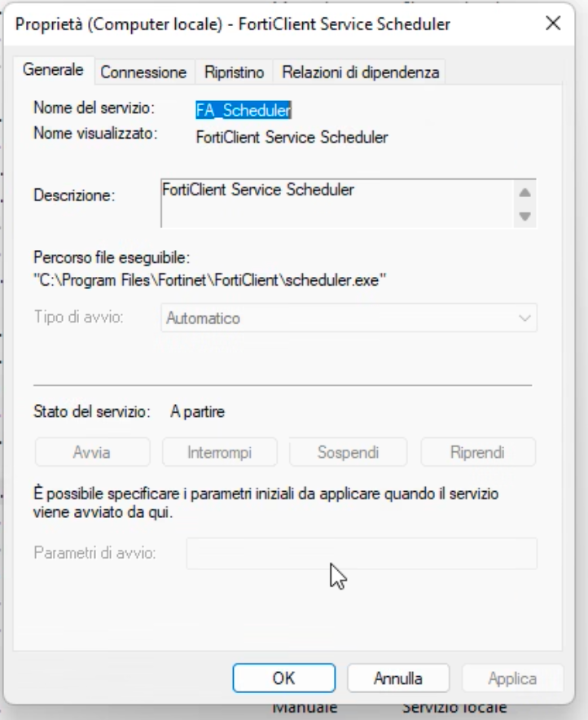Image resolution: width=588 pixels, height=720 pixels.
Task: Confirm with the OK button
Action: [x=283, y=678]
